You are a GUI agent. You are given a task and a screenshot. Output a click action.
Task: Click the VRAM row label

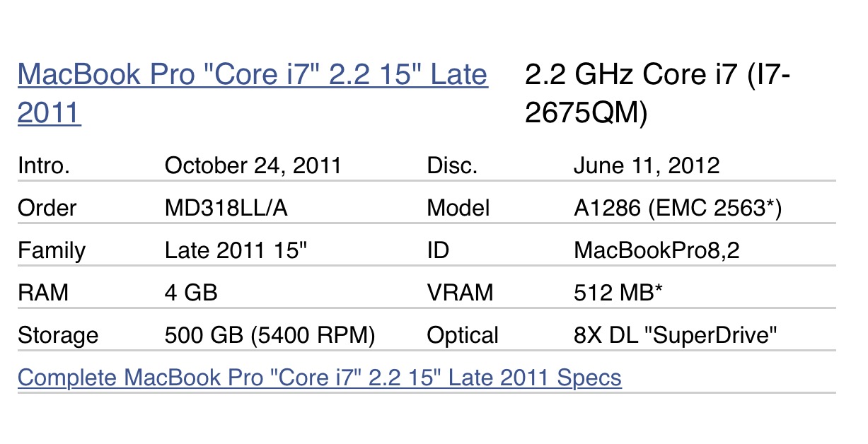tap(460, 293)
